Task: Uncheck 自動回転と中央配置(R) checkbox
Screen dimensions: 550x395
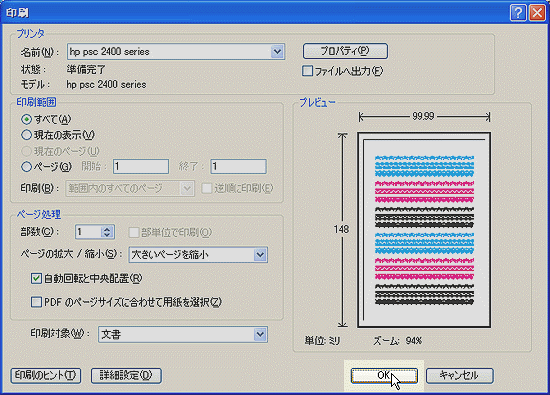Action: 36,279
